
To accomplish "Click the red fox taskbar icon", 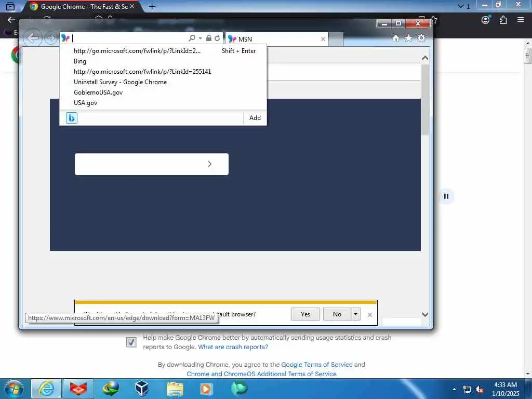I will (78, 389).
